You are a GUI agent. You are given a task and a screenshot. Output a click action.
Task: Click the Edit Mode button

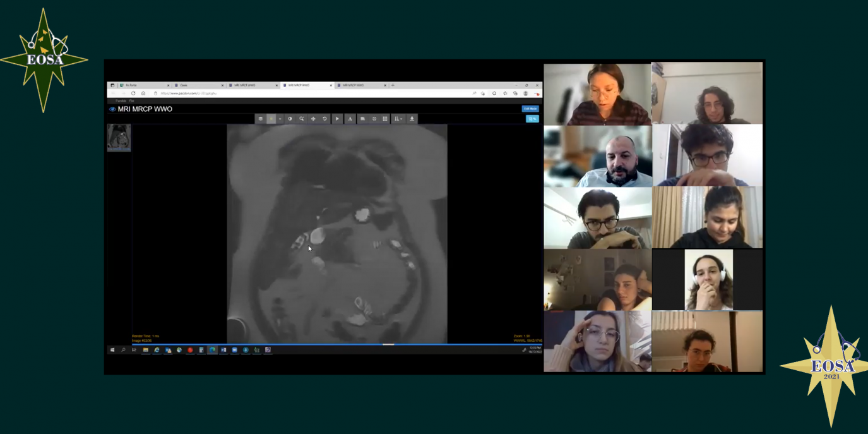[530, 109]
